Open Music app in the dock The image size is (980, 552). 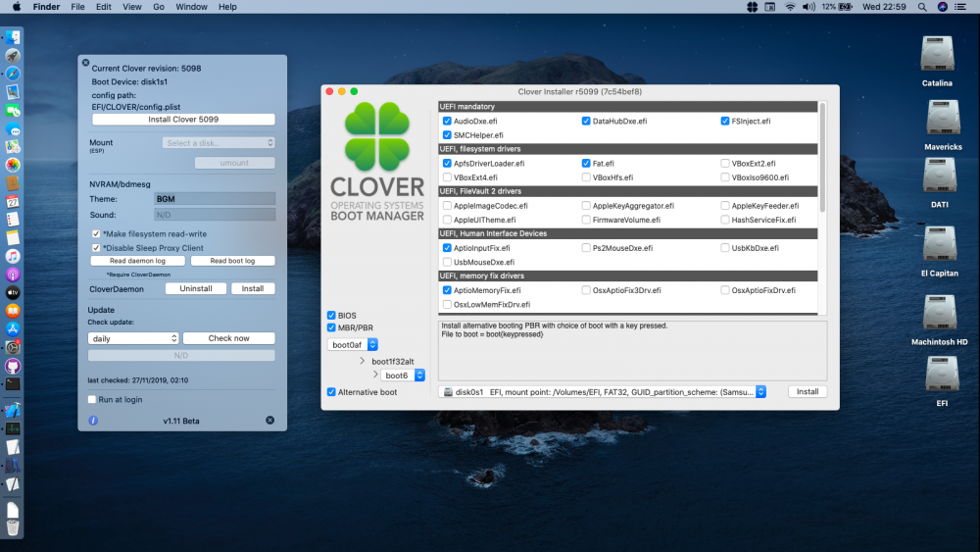[13, 256]
